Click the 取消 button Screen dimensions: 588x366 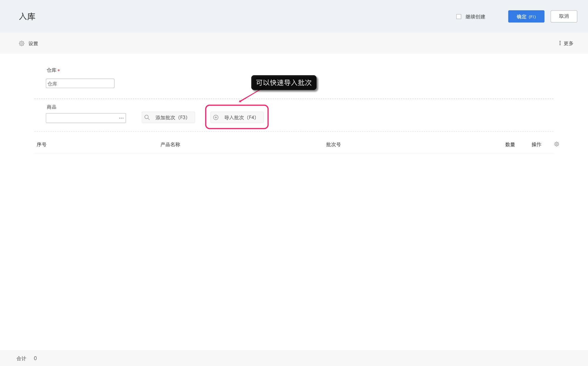[x=564, y=16]
